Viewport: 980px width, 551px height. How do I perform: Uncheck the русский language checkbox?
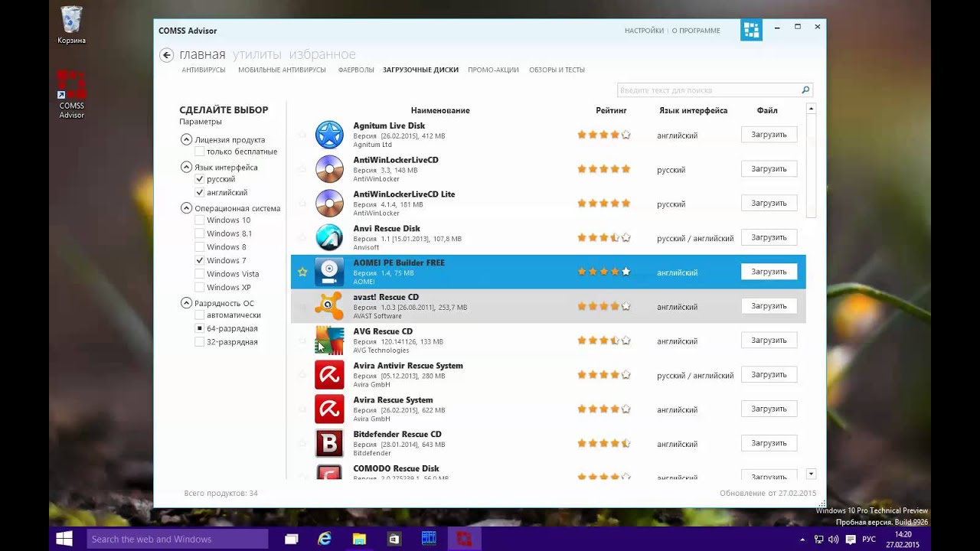click(199, 179)
